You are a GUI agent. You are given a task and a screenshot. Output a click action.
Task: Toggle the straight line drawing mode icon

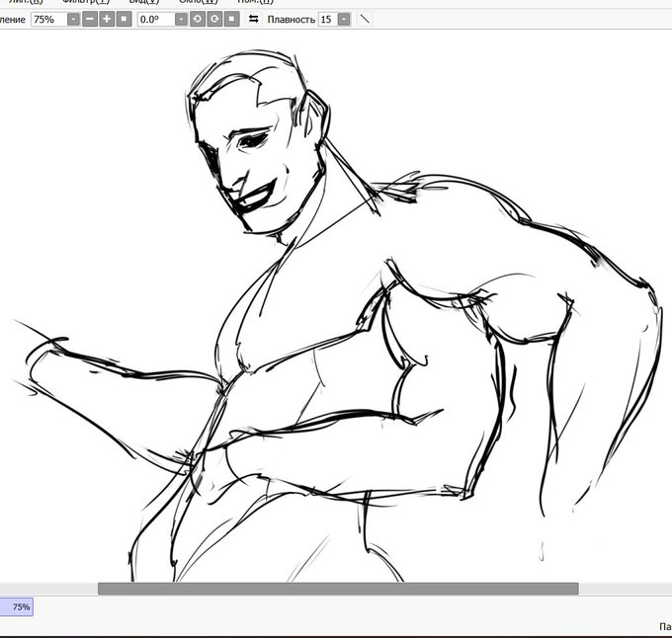tap(365, 20)
